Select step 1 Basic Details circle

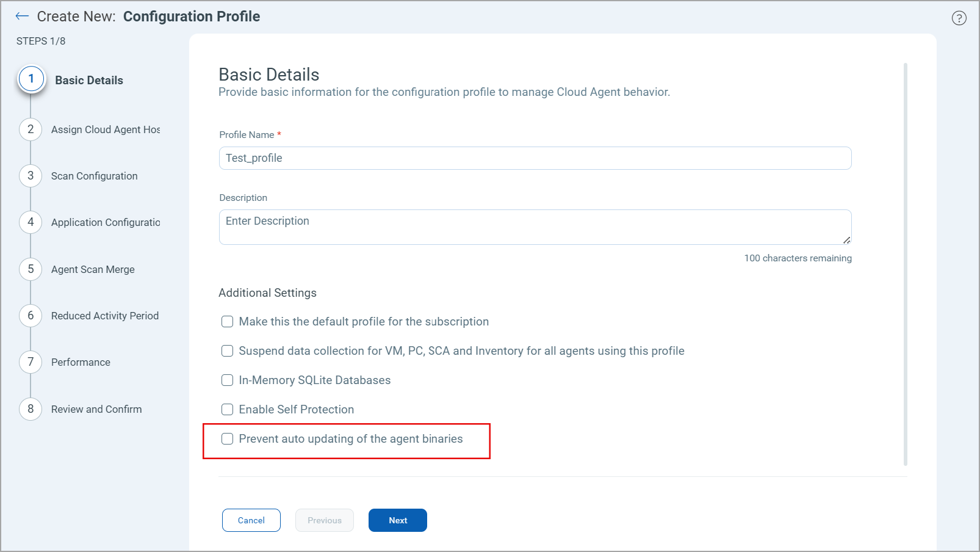click(x=31, y=78)
